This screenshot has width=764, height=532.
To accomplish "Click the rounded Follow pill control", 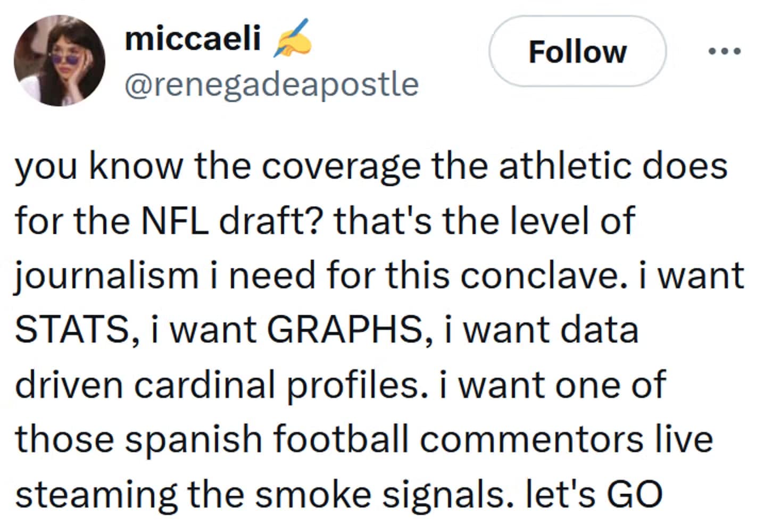I will [x=577, y=52].
